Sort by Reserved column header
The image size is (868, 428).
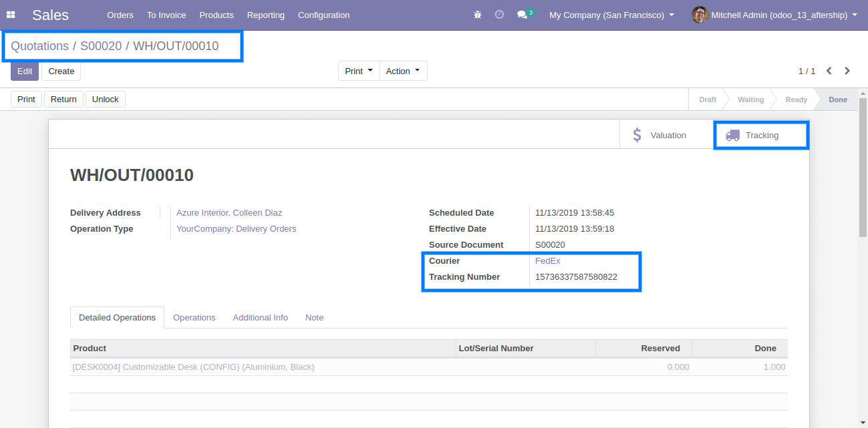tap(643, 349)
